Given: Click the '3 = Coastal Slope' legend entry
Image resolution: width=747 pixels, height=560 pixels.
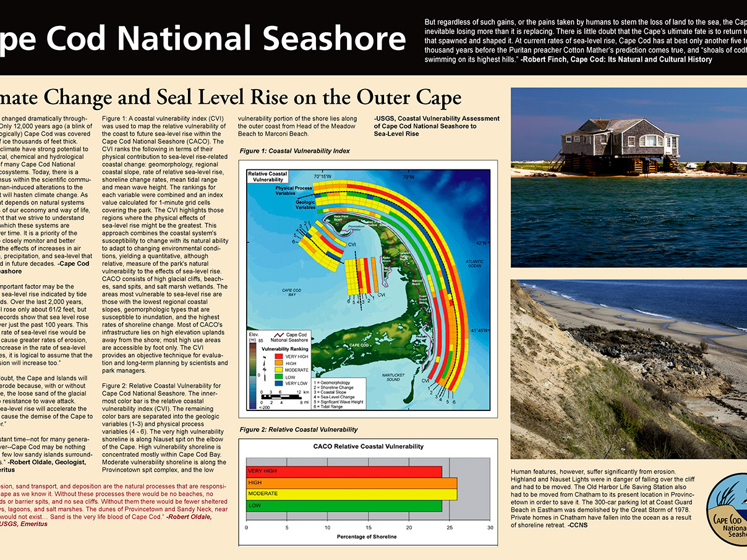Looking at the screenshot, I should tap(330, 392).
